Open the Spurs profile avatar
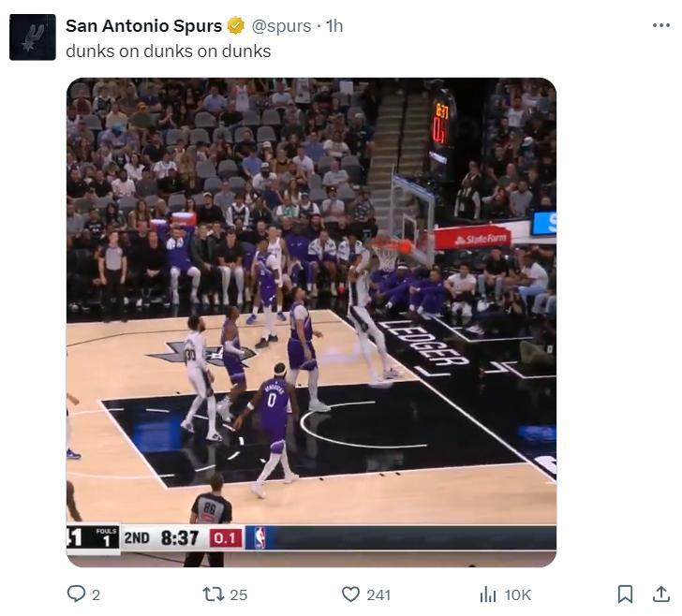Image resolution: width=682 pixels, height=616 pixels. pyautogui.click(x=33, y=37)
